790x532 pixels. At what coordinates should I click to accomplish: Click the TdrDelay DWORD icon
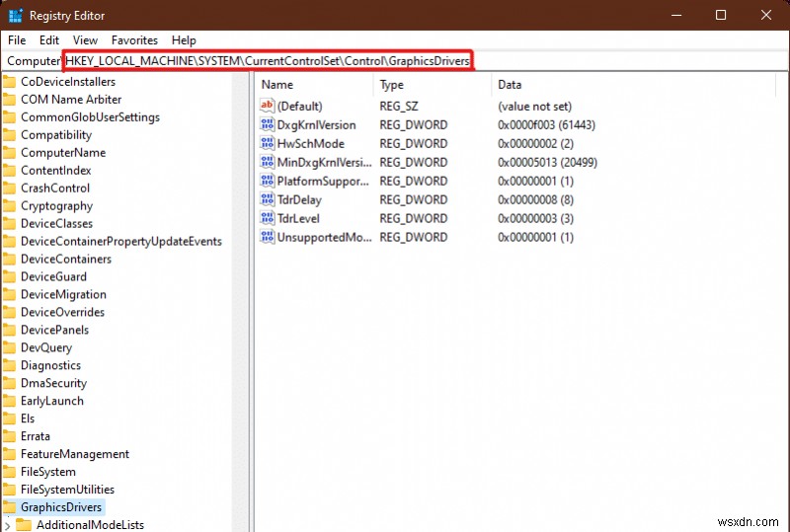tap(267, 199)
